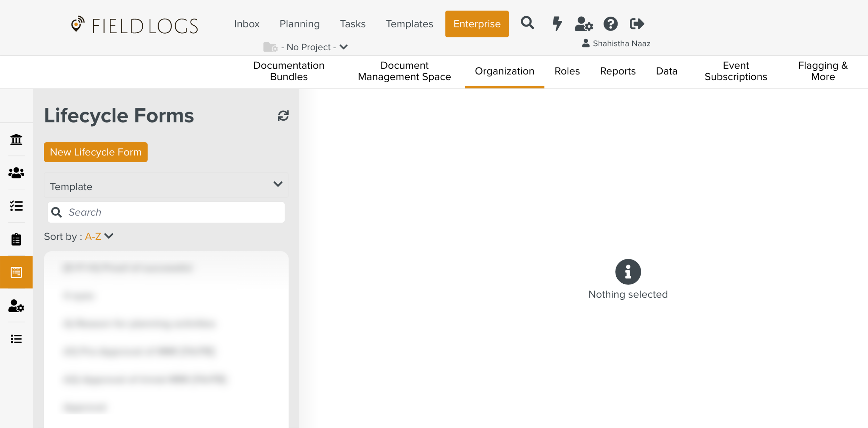
Task: Open the institution building sidebar icon
Action: click(x=16, y=139)
